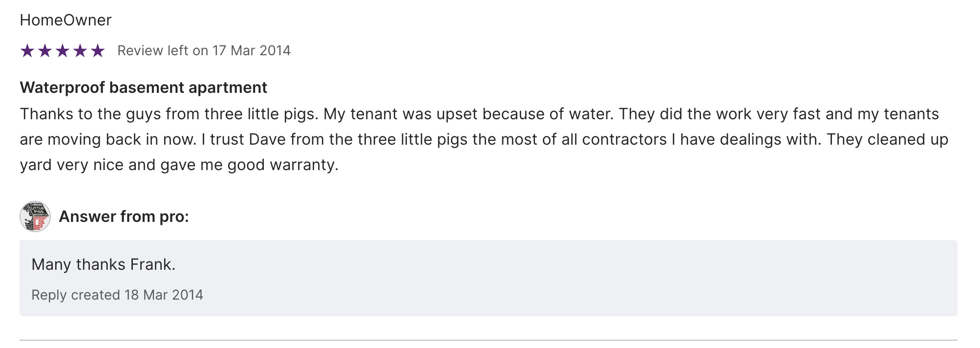Click the fourth purple rating star
Screen dimensions: 980x348
80,51
